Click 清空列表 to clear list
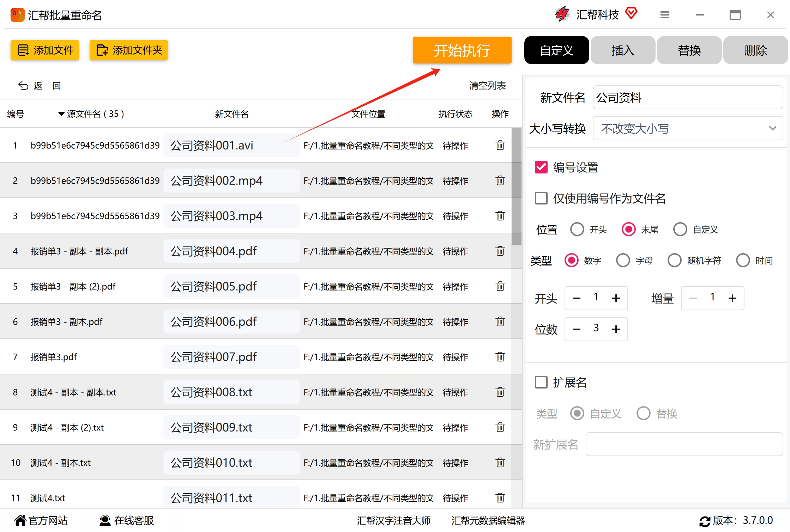790x532 pixels. [x=487, y=86]
